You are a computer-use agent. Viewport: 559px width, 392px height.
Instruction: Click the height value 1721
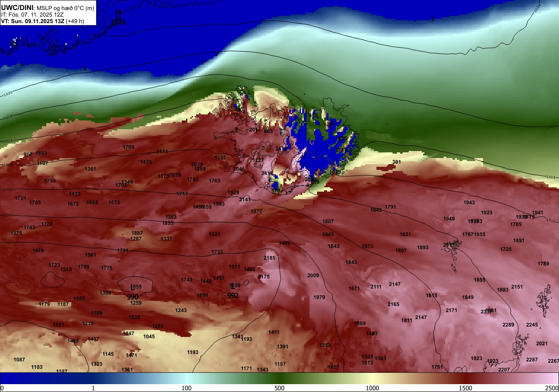(x=21, y=198)
